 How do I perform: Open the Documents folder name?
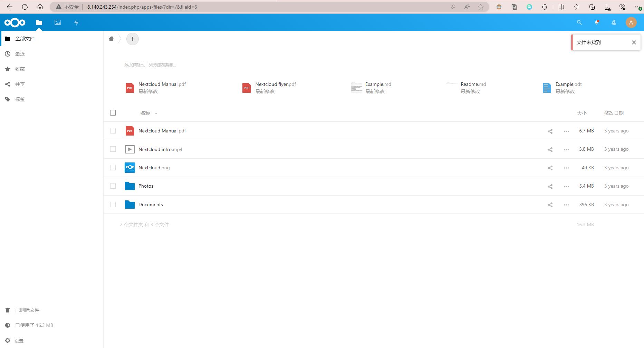151,205
